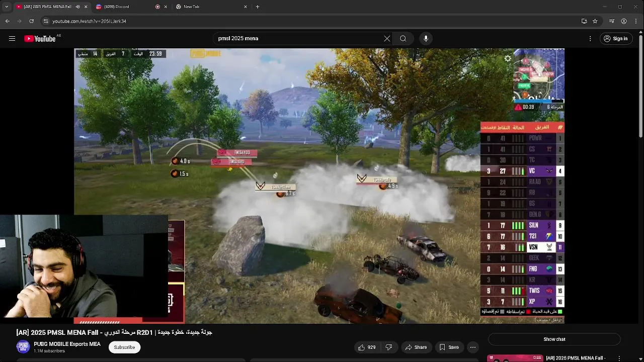Mute audio on the YouTube tab

click(77, 7)
